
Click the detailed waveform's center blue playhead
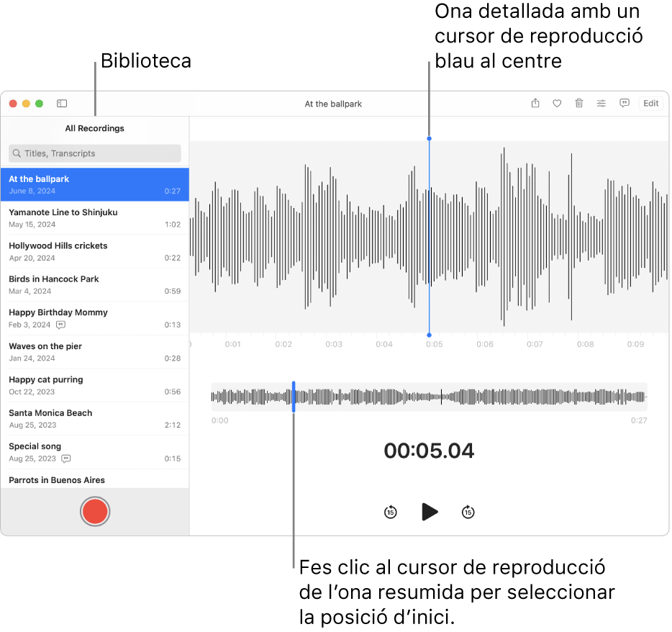point(429,237)
